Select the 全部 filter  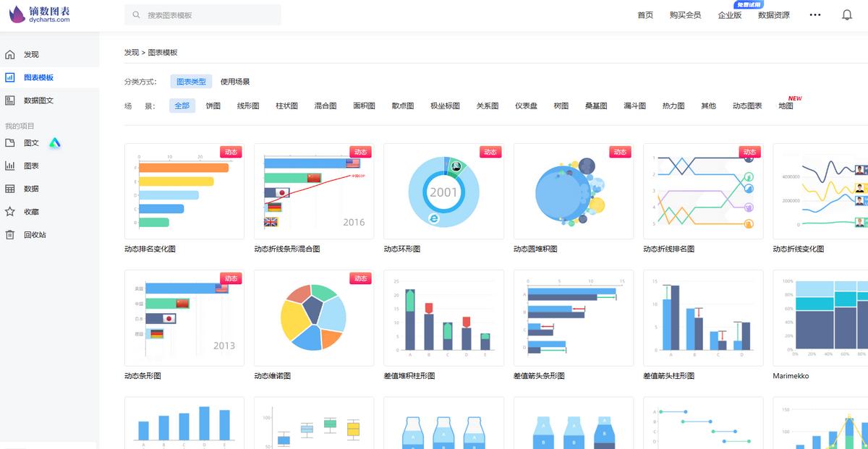pyautogui.click(x=182, y=106)
